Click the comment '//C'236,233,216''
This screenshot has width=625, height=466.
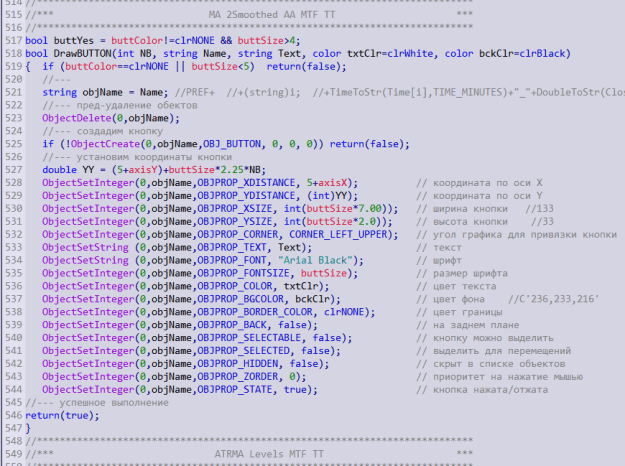click(553, 299)
